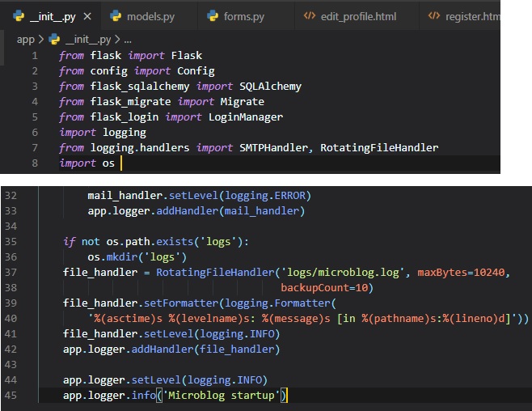This screenshot has height=411, width=532.
Task: Click line number 1 in the gutter
Action: [x=35, y=56]
